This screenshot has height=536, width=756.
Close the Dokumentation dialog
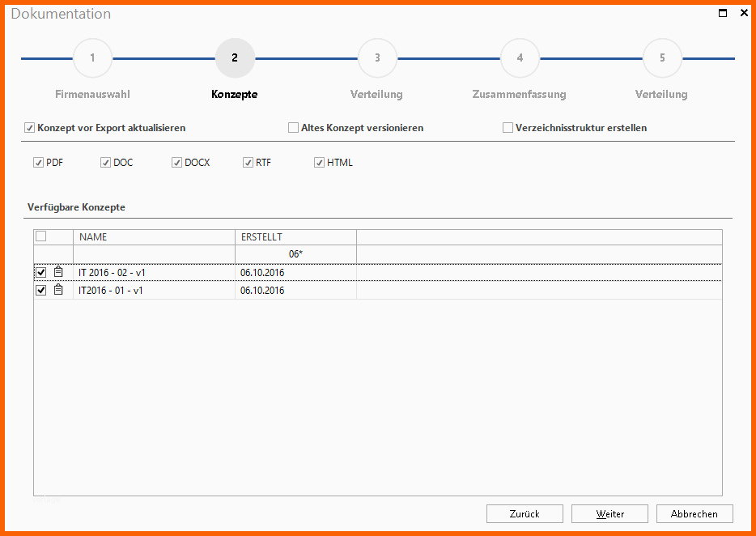(x=744, y=13)
